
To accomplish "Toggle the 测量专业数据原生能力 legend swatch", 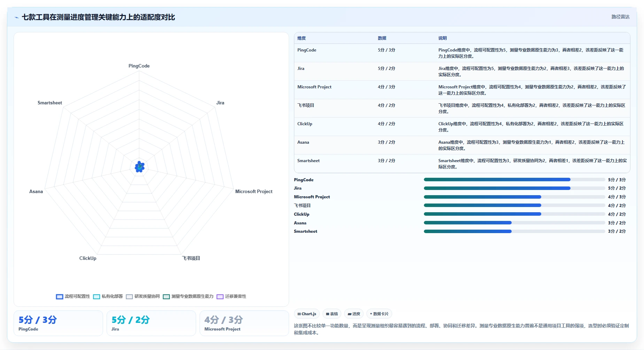I will tap(166, 297).
